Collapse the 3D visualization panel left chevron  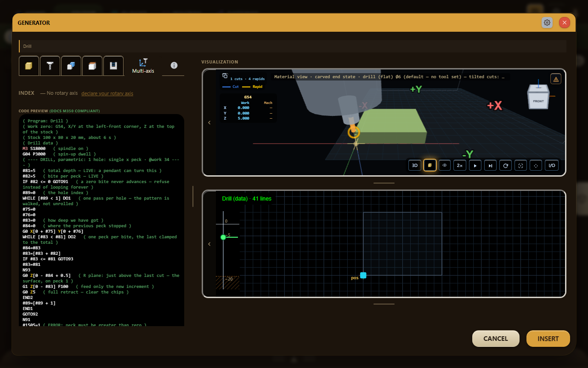click(209, 122)
